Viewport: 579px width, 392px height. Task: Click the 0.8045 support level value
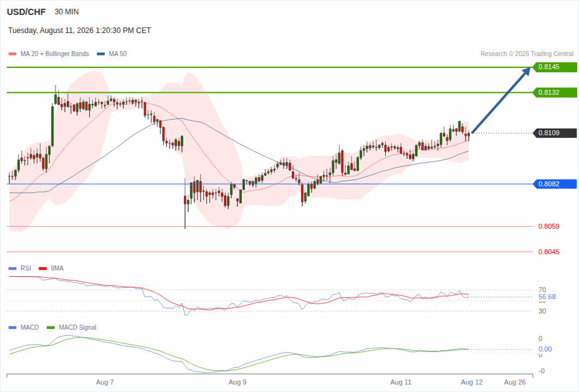pos(548,252)
